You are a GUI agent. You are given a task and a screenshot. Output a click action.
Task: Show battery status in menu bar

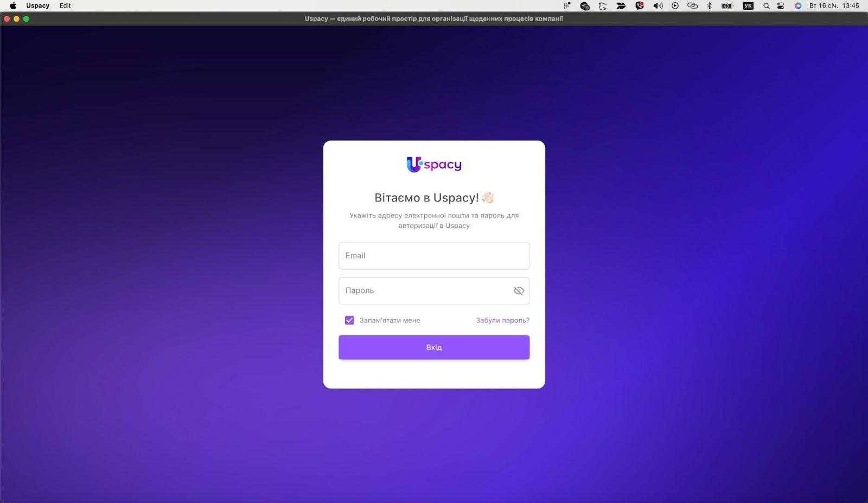coord(727,6)
